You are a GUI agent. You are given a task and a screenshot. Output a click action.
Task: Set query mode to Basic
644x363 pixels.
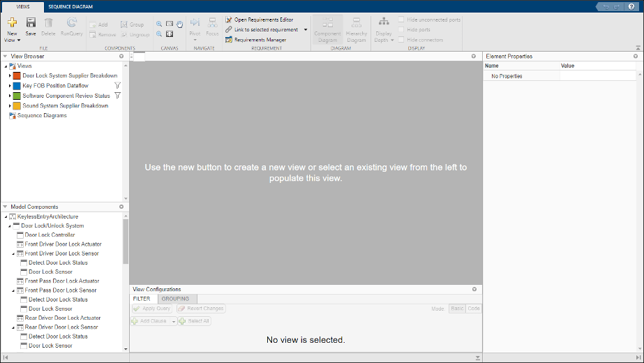[x=457, y=309]
